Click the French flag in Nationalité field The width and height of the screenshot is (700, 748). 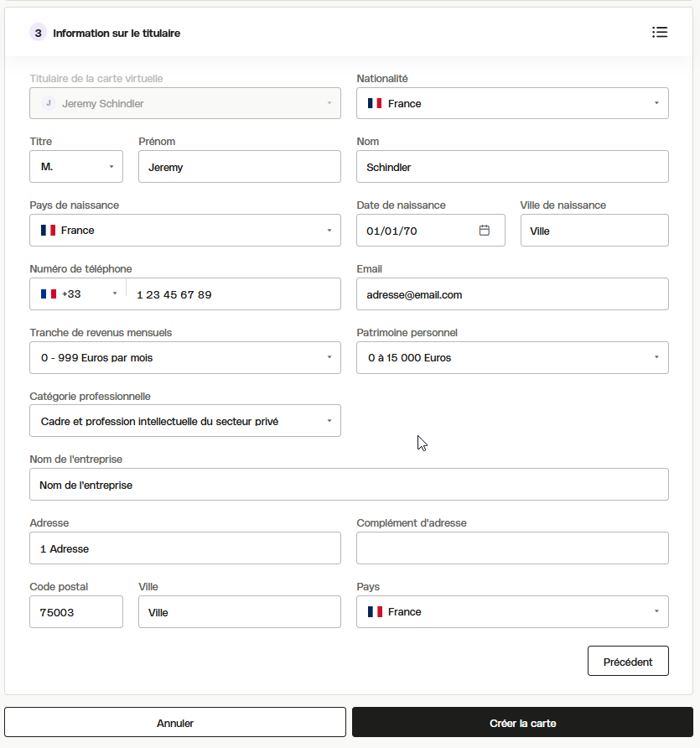click(375, 103)
